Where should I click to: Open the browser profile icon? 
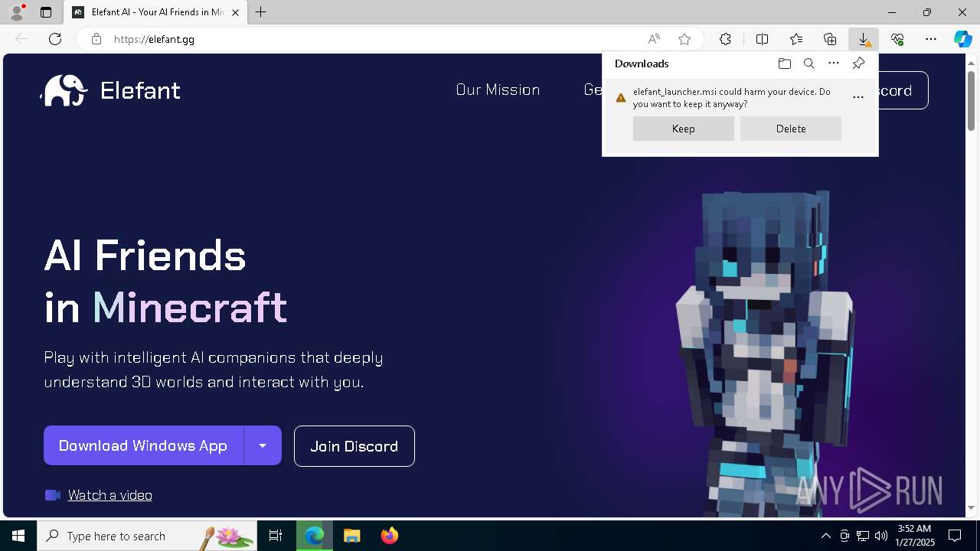[x=16, y=12]
